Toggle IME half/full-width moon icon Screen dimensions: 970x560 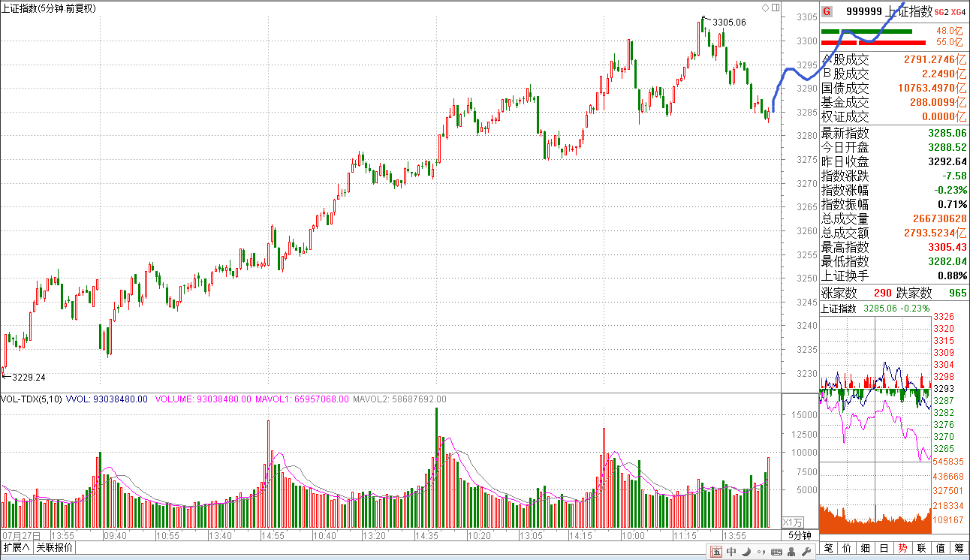(x=746, y=552)
